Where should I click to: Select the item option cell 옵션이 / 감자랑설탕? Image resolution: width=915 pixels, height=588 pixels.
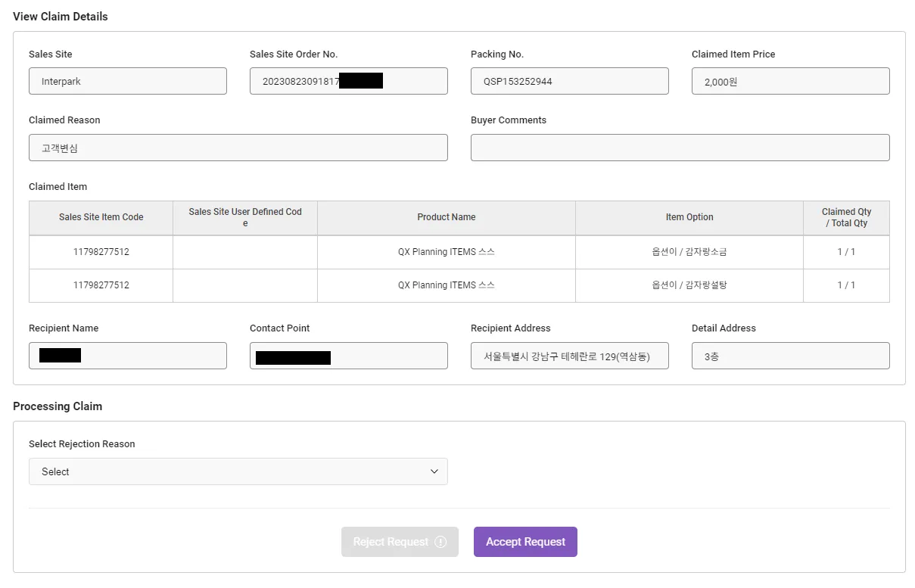[x=689, y=285]
